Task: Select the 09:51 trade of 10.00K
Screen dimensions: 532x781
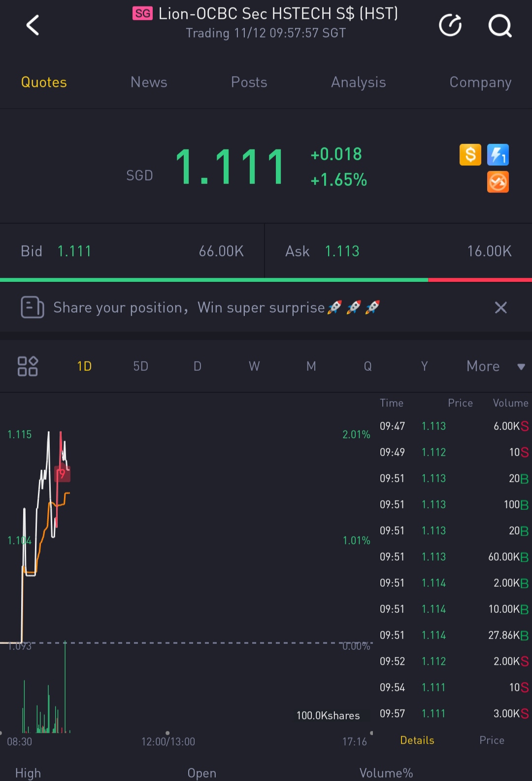Action: [x=454, y=609]
